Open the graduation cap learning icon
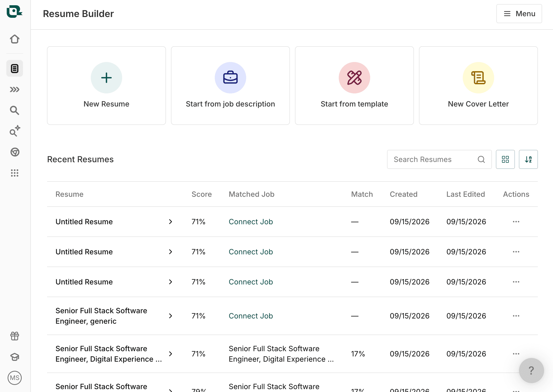 click(15, 357)
